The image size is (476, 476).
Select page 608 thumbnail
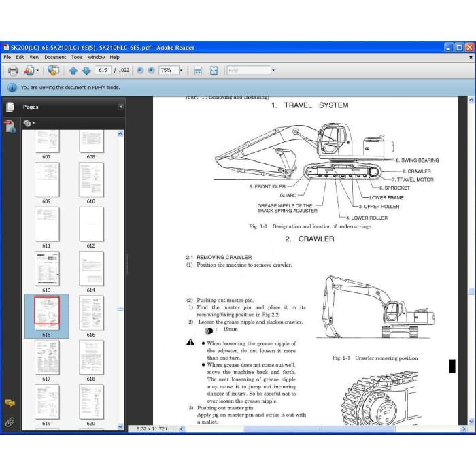[x=91, y=141]
